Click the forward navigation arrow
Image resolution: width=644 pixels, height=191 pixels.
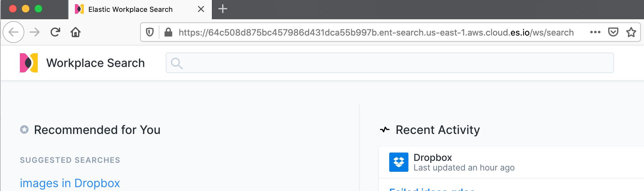click(x=34, y=32)
